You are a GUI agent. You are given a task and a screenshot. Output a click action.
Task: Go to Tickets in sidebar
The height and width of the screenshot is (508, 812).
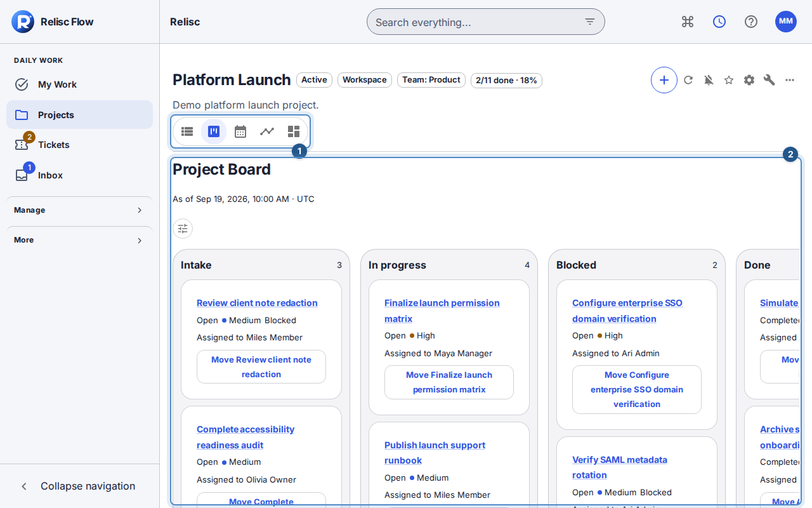coord(79,145)
